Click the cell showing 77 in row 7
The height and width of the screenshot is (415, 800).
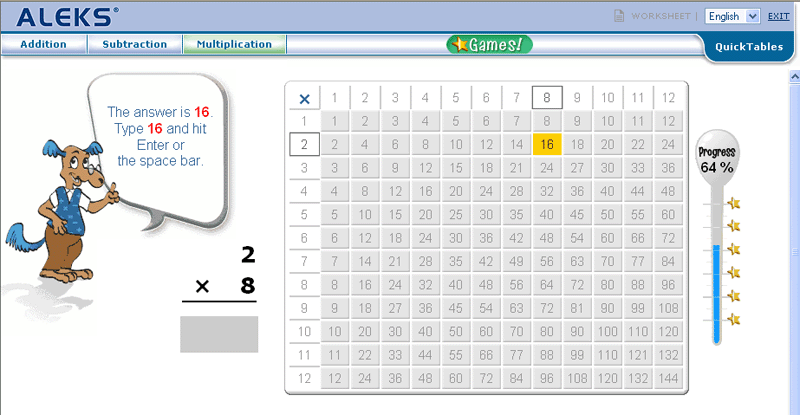(638, 261)
